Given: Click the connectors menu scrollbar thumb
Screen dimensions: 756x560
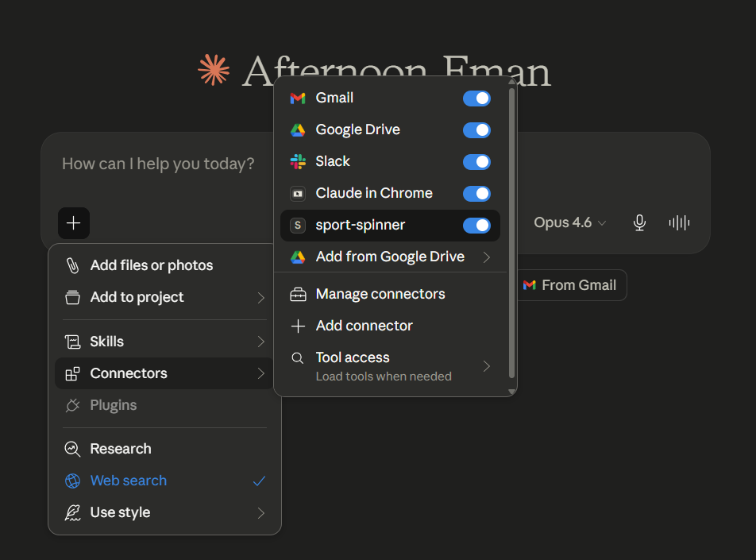Looking at the screenshot, I should (x=511, y=233).
